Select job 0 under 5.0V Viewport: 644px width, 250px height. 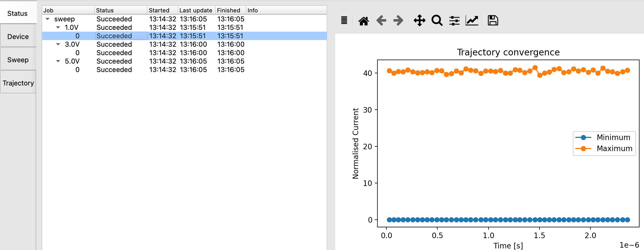coord(77,70)
